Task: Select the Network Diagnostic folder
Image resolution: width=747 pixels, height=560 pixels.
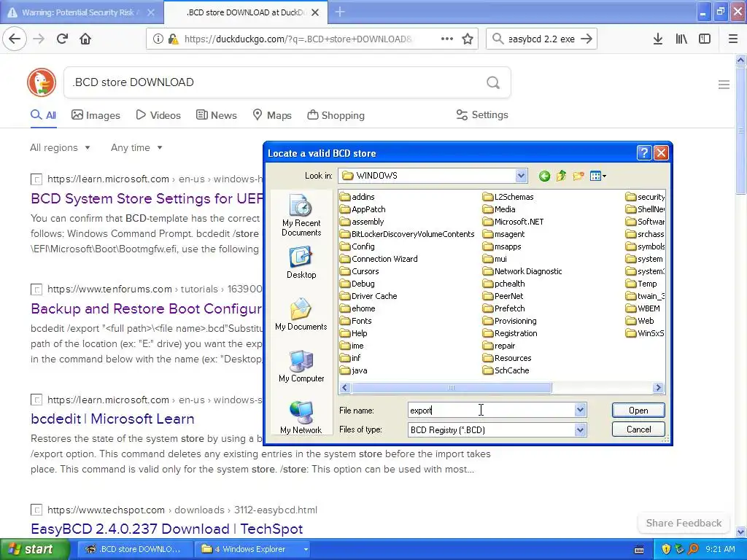Action: pos(522,271)
